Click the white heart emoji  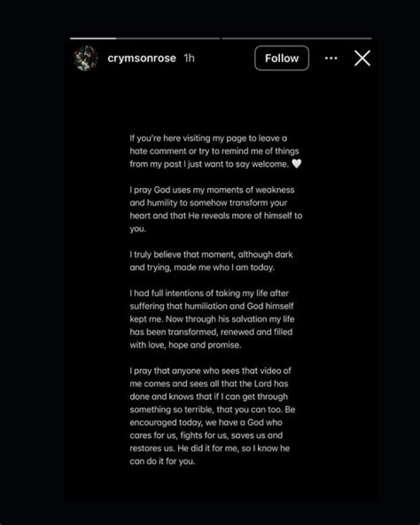coord(296,164)
